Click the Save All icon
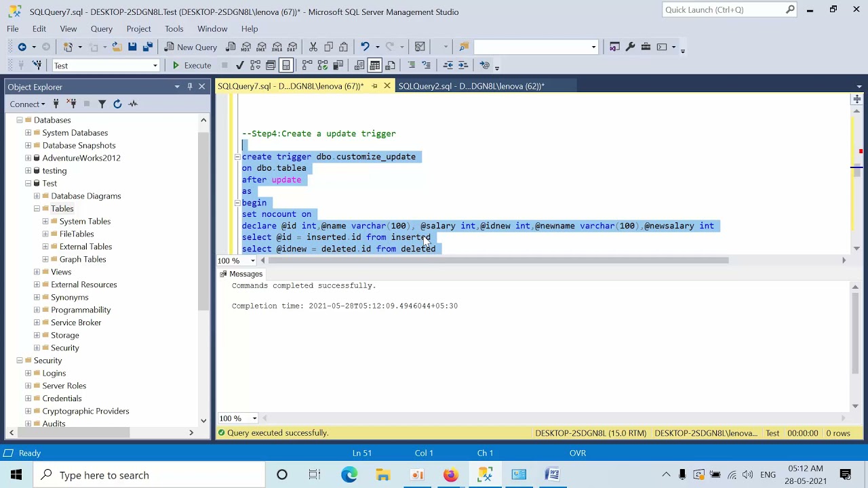Screen dimensions: 868x488 tap(147, 47)
